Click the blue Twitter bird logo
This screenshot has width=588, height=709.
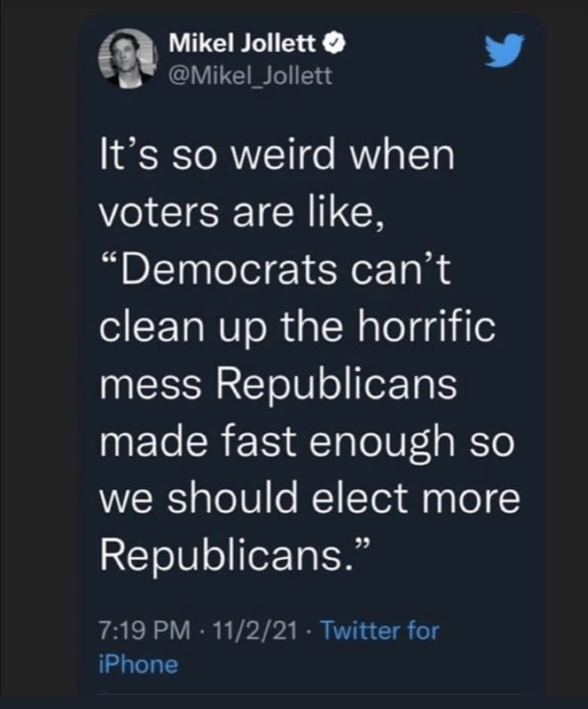pos(505,50)
